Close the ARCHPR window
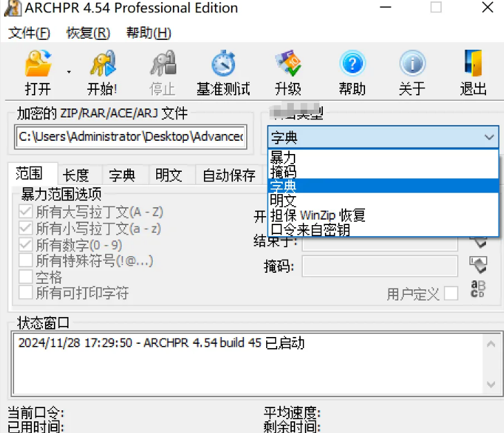 (487, 7)
